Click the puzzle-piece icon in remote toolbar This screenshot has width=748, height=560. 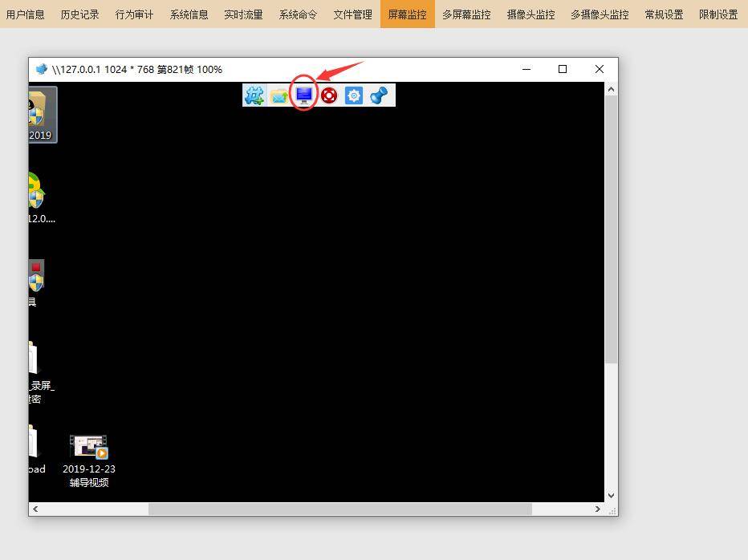254,95
